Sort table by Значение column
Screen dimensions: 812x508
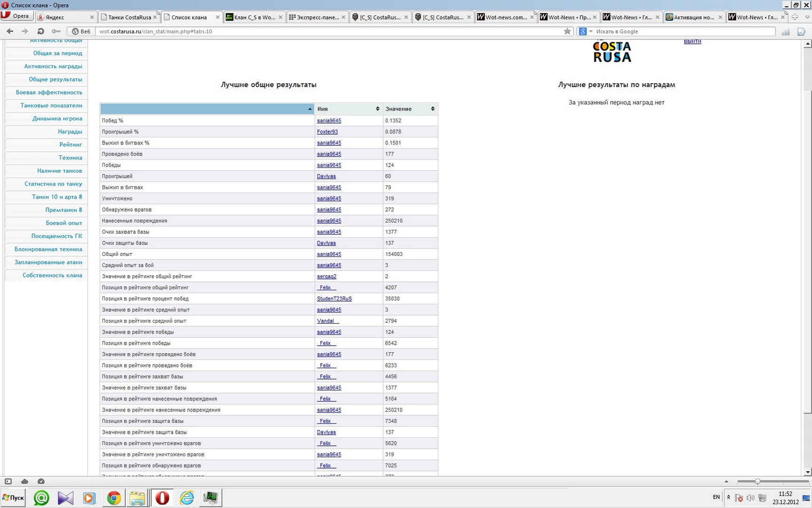pos(410,109)
